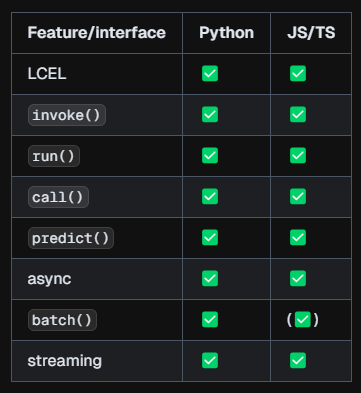Image resolution: width=361 pixels, height=393 pixels.
Task: Click the JS/TS checkmark in LCEL row
Action: pyautogui.click(x=298, y=73)
